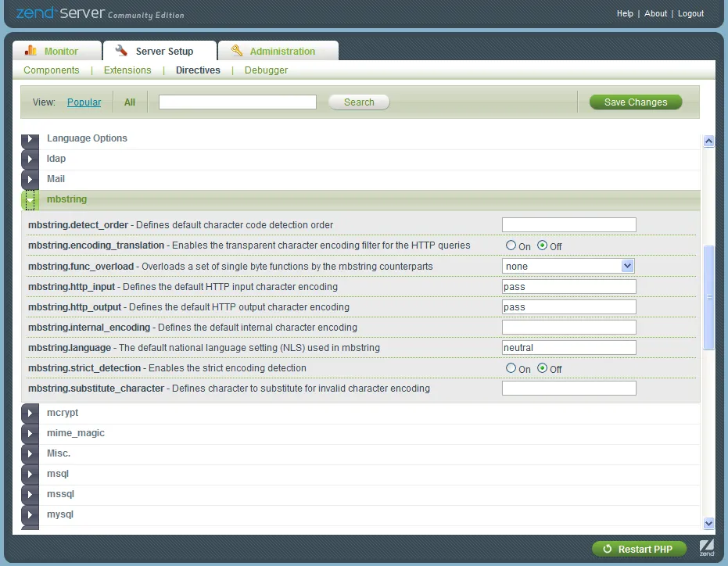This screenshot has width=728, height=566.
Task: Click the Popular view link
Action: (84, 102)
